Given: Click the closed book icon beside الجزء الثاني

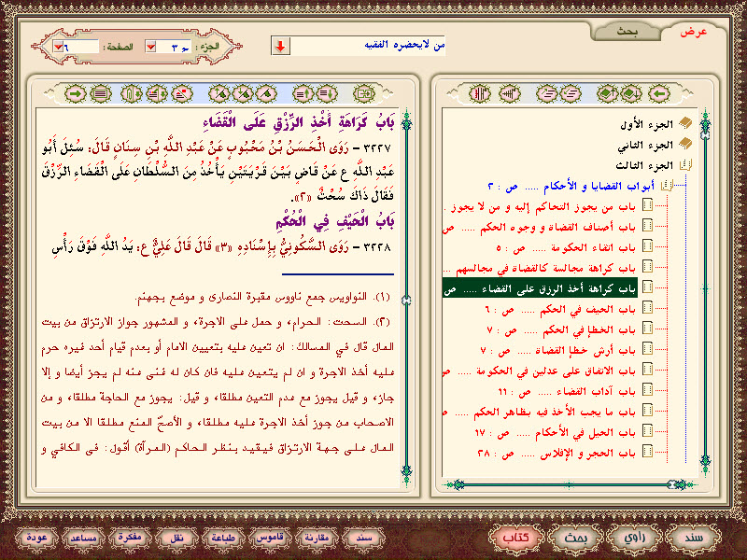Looking at the screenshot, I should tap(685, 144).
